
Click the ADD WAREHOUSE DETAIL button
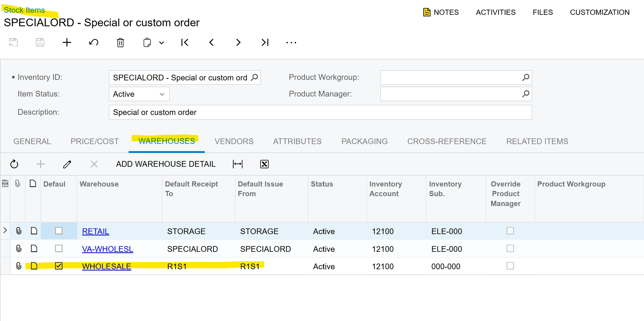tap(166, 164)
